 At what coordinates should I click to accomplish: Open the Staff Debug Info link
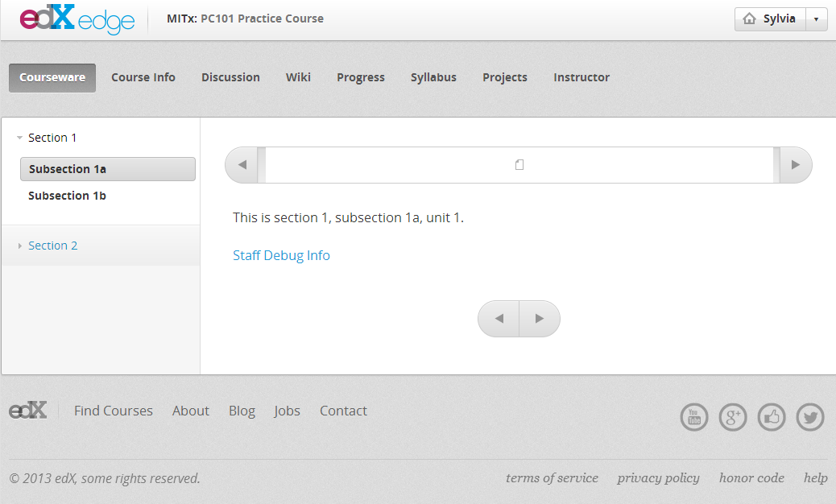(281, 255)
